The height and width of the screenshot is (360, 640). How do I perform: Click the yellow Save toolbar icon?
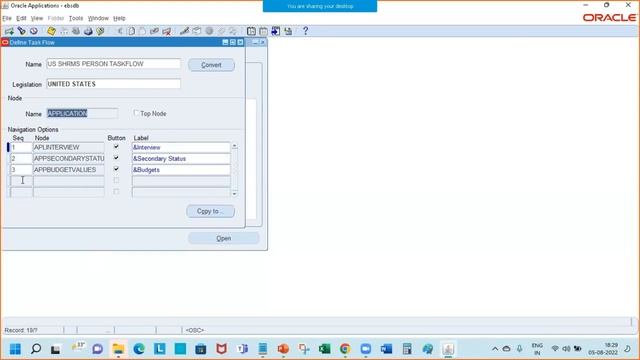click(x=51, y=31)
